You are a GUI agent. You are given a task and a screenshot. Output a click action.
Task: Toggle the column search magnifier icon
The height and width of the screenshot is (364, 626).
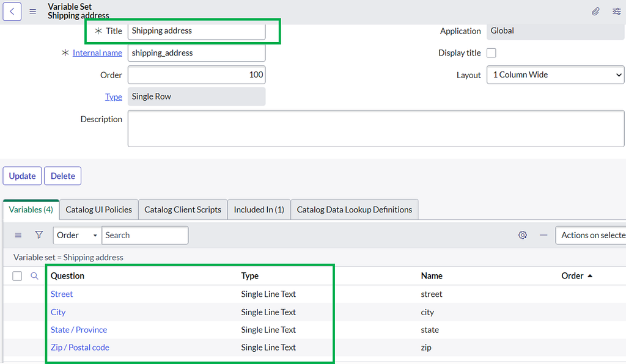pos(34,276)
